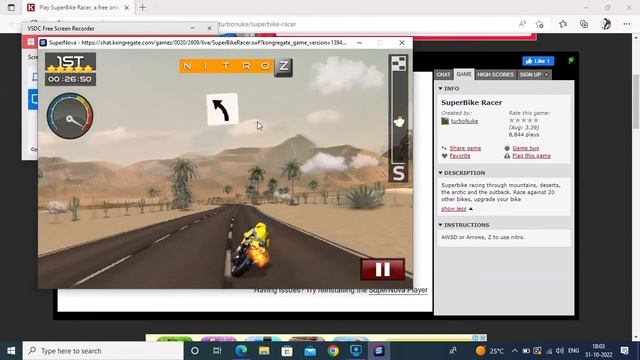The image size is (640, 360).
Task: Open turboNuke creator profile link
Action: pyautogui.click(x=464, y=121)
